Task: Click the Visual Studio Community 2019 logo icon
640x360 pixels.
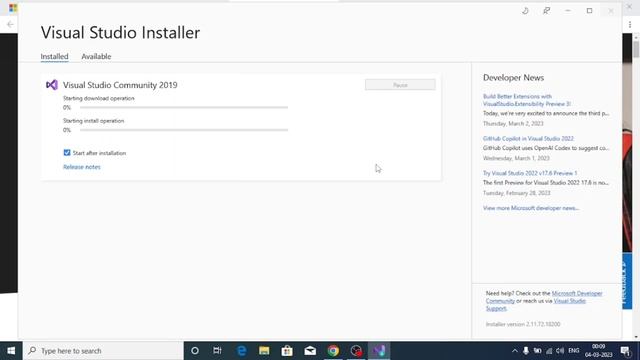Action: (52, 85)
